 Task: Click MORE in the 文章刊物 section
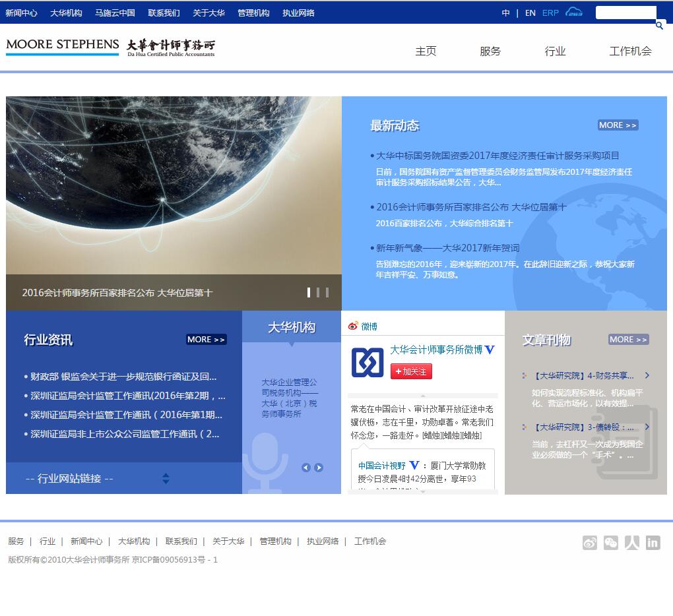tap(628, 339)
